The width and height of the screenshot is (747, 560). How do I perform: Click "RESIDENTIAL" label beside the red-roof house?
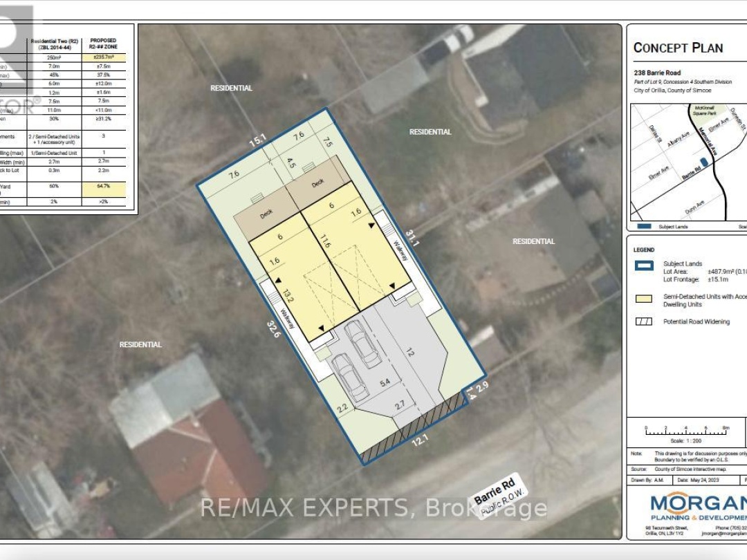click(140, 344)
